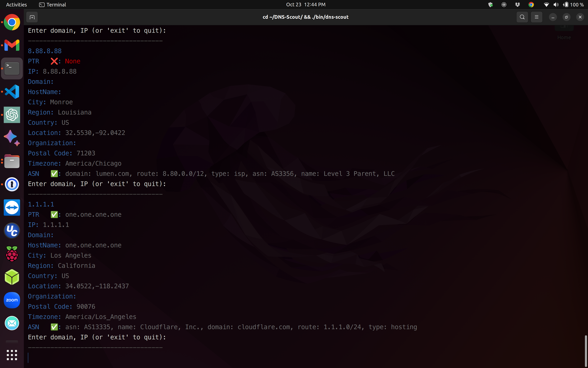588x368 pixels.
Task: Click the Region: California line
Action: pyautogui.click(x=61, y=266)
